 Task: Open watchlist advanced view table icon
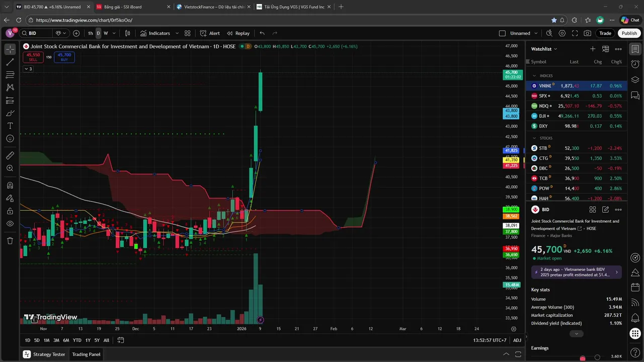coord(606,49)
